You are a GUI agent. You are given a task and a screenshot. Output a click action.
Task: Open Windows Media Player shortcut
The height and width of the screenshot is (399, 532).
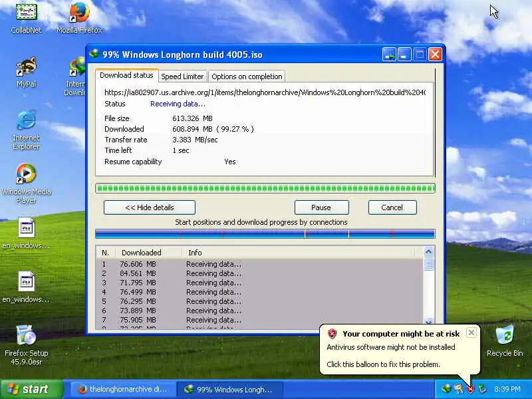pos(26,184)
